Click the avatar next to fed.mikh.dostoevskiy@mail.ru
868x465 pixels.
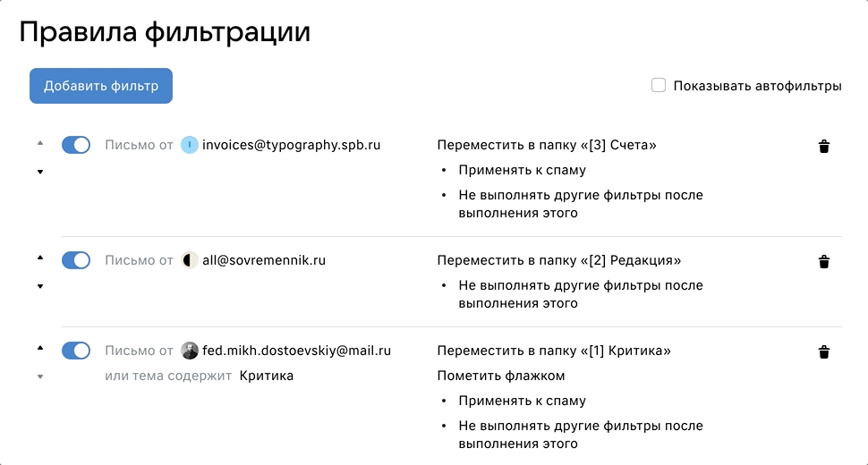point(190,351)
